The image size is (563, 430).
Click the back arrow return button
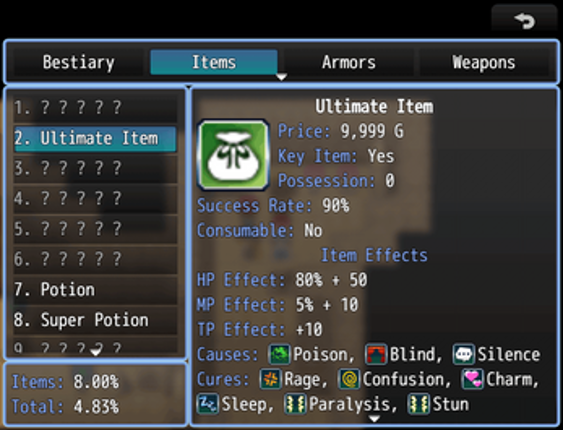[x=524, y=20]
